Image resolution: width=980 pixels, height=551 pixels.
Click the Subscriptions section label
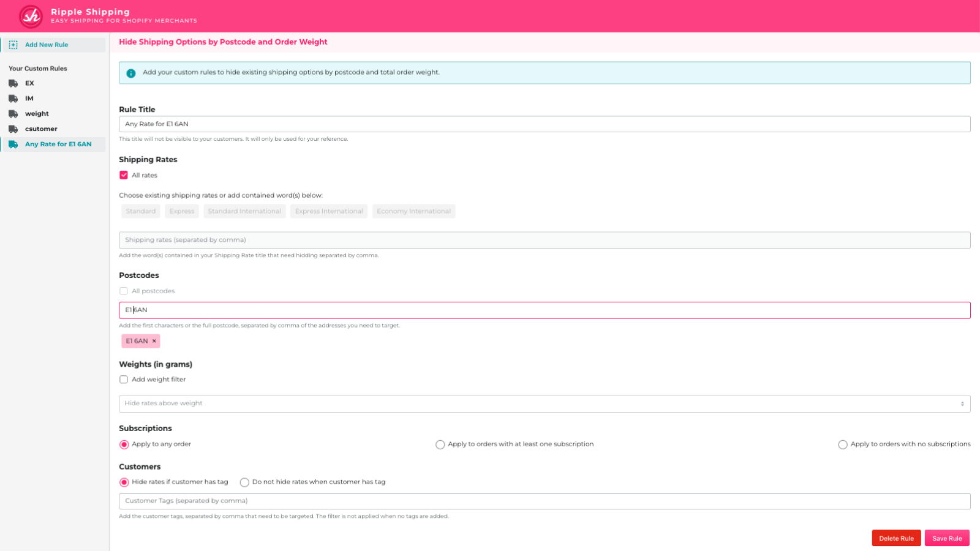145,429
